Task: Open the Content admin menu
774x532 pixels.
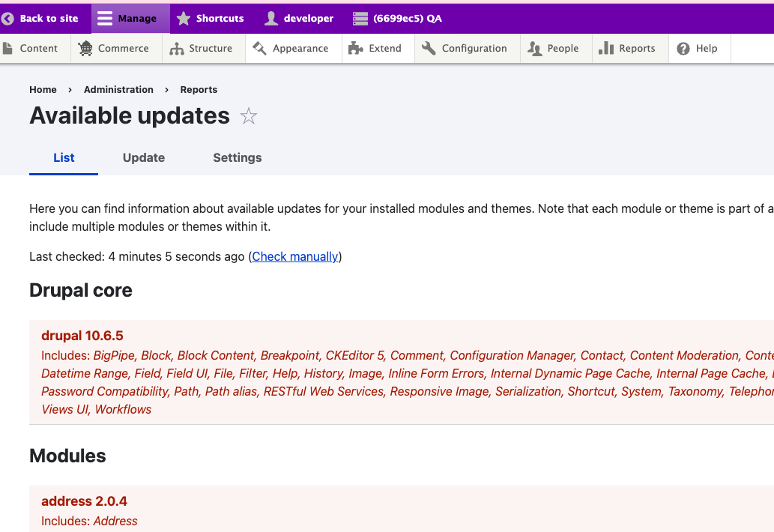Action: [x=31, y=49]
